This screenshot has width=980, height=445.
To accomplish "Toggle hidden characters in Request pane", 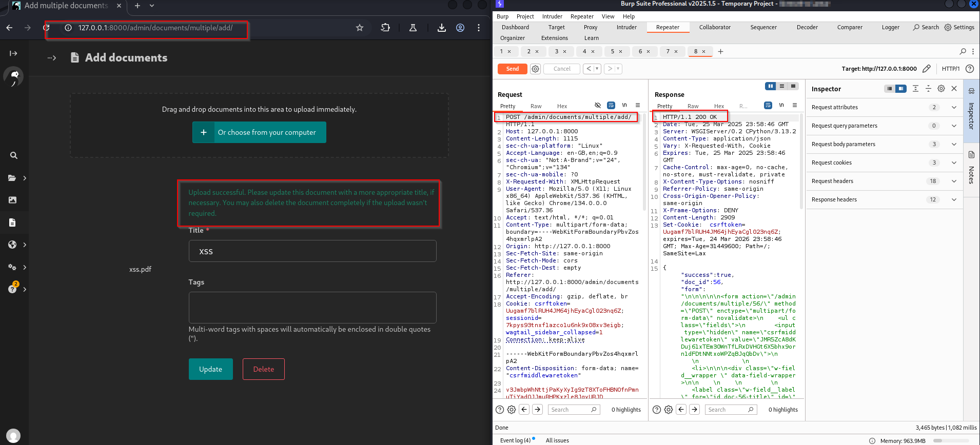I will 598,105.
